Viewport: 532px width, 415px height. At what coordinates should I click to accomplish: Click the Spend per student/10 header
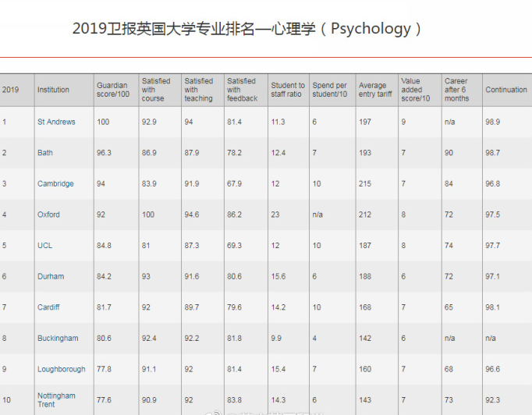pyautogui.click(x=330, y=90)
